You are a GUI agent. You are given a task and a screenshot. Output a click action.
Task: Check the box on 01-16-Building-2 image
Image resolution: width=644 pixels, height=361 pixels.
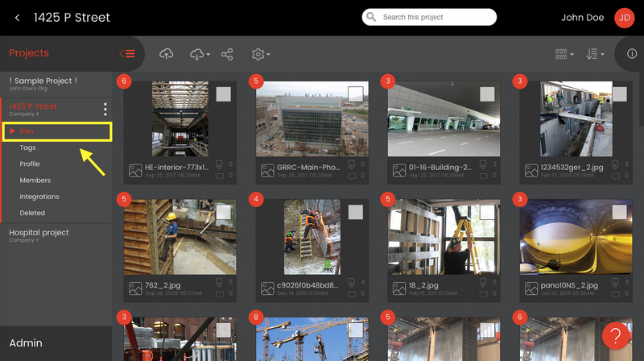[x=487, y=94]
